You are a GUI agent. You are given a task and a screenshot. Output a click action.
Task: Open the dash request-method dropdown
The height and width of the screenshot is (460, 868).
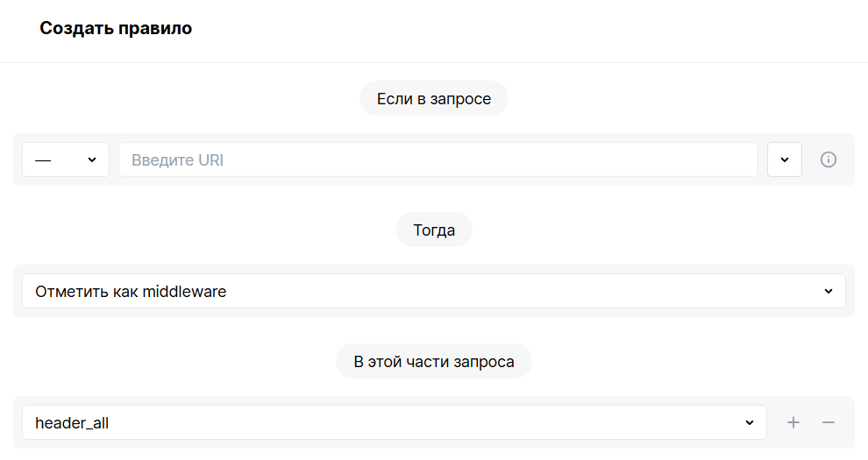pos(66,159)
